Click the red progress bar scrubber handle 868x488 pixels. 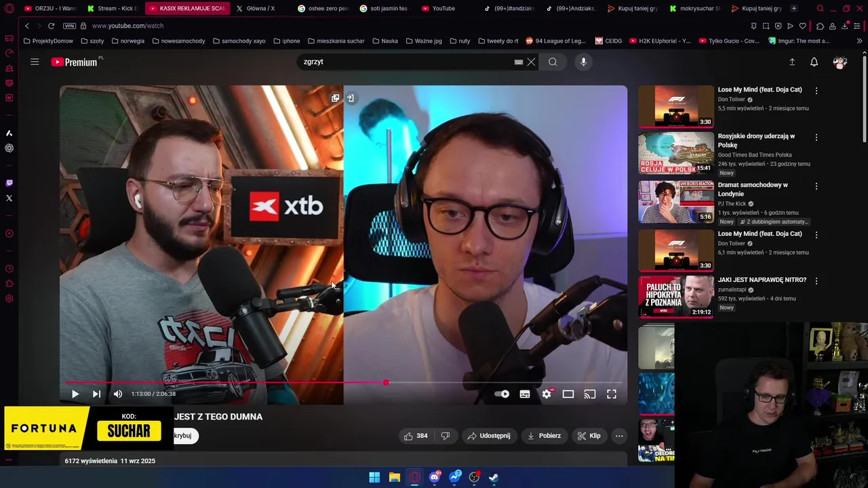[386, 383]
